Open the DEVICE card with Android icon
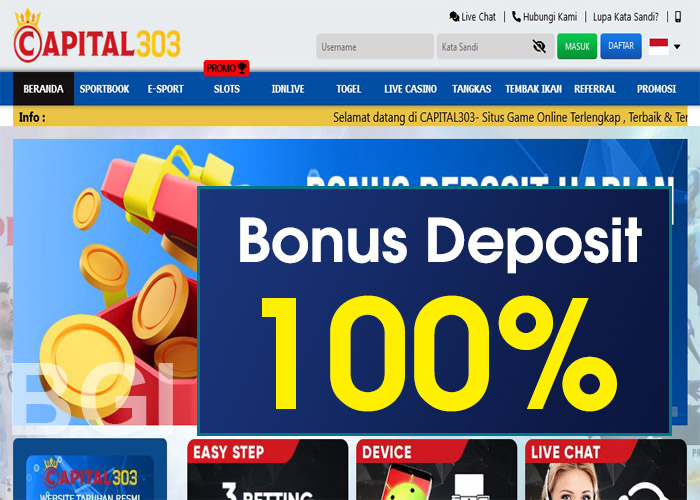The width and height of the screenshot is (700, 500). 437,469
